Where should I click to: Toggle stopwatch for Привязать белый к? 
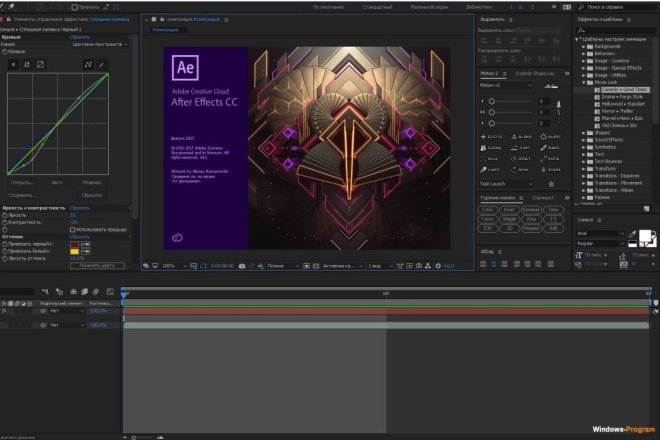pos(5,251)
